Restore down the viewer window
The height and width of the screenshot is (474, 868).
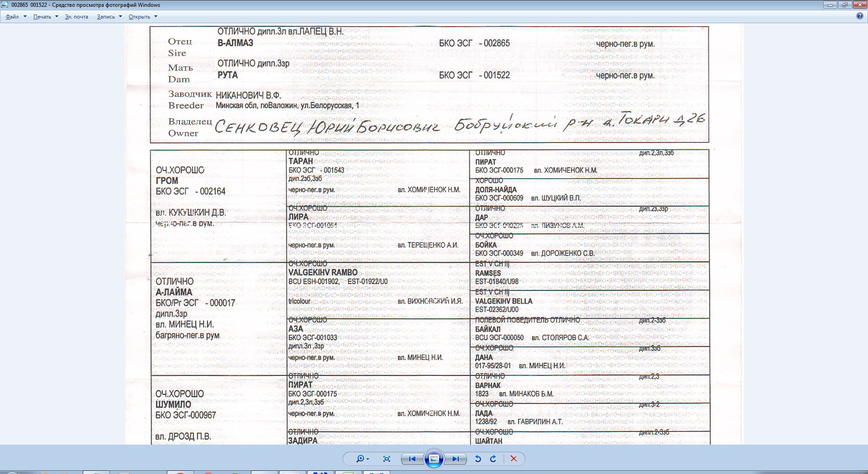[844, 5]
